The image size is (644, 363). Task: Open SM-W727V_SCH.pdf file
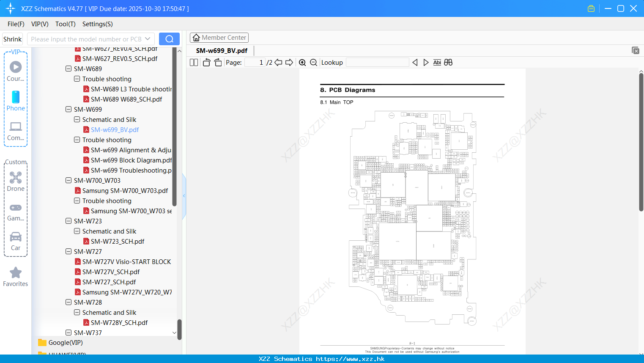[111, 272]
